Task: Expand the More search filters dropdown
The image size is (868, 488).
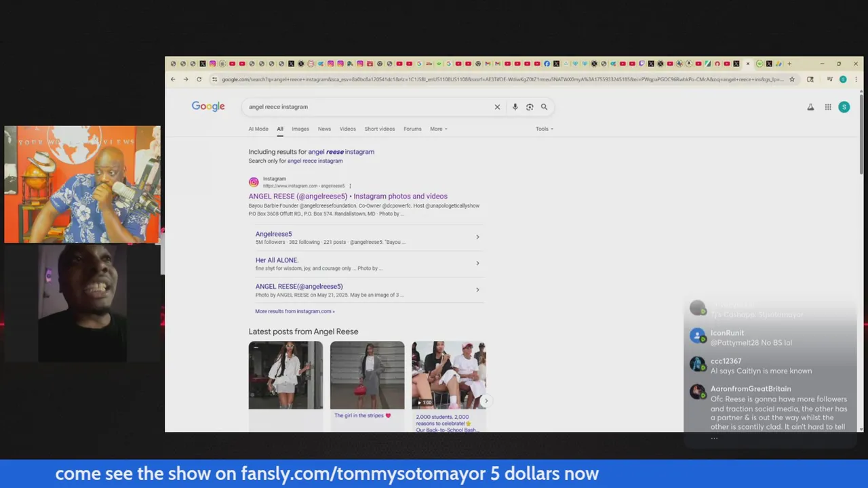Action: click(438, 129)
